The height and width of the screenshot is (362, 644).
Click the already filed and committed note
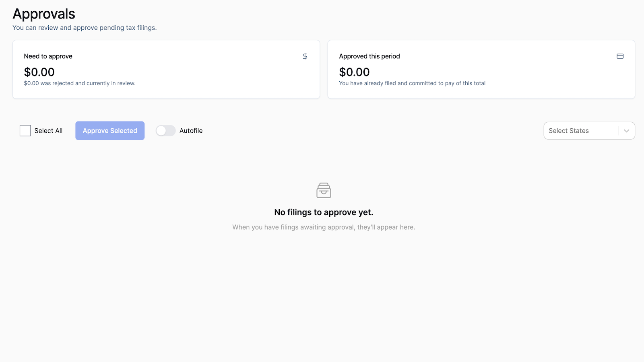[412, 83]
